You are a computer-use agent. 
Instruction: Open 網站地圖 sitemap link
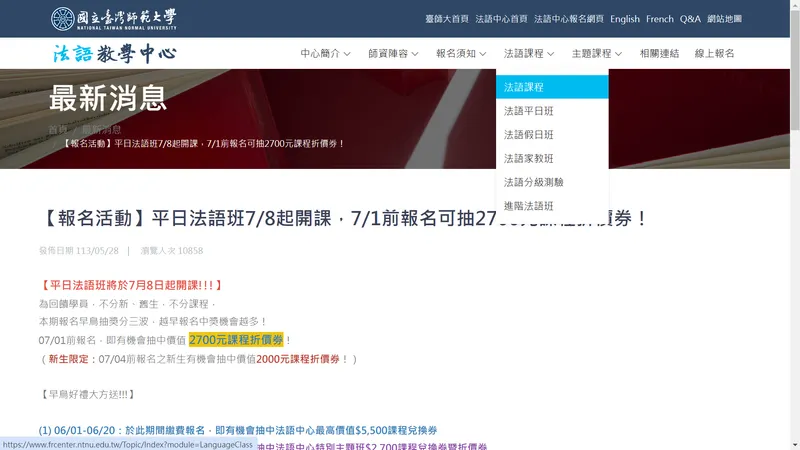coord(724,19)
